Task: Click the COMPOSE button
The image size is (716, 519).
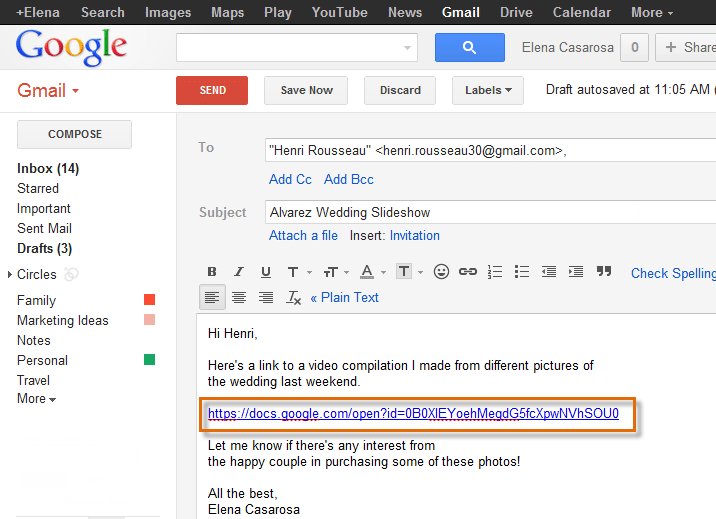Action: click(74, 134)
